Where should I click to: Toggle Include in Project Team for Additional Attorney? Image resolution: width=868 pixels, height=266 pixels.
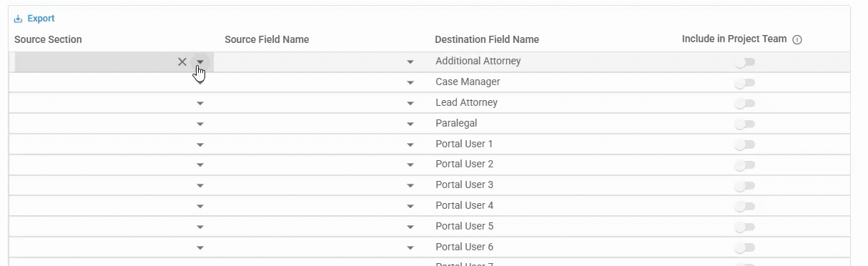coord(745,62)
